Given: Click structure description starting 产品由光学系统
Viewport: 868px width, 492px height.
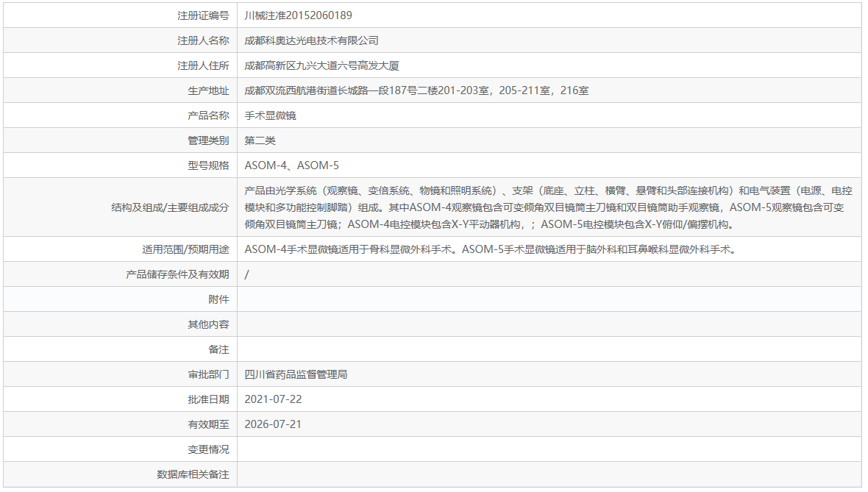Looking at the screenshot, I should [x=548, y=207].
